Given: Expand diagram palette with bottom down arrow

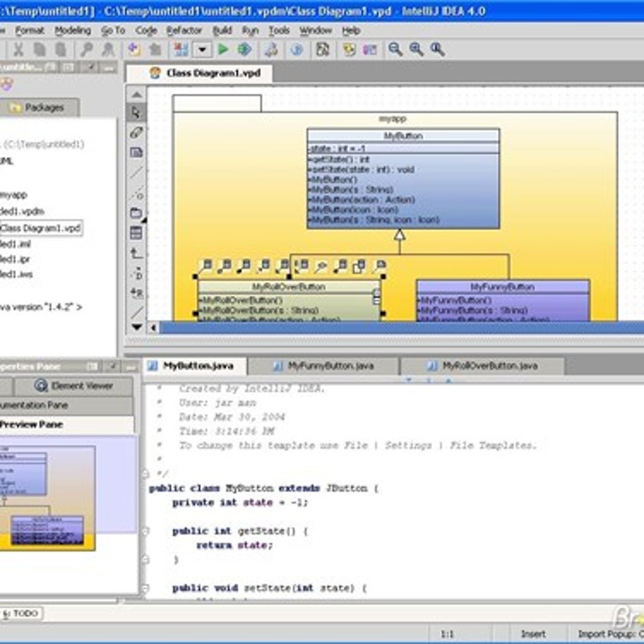Looking at the screenshot, I should [x=136, y=327].
